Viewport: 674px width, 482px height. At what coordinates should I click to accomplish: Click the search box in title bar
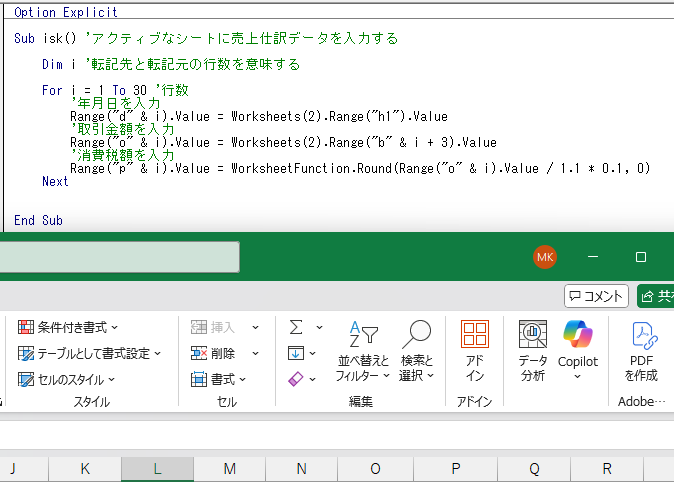click(x=120, y=257)
